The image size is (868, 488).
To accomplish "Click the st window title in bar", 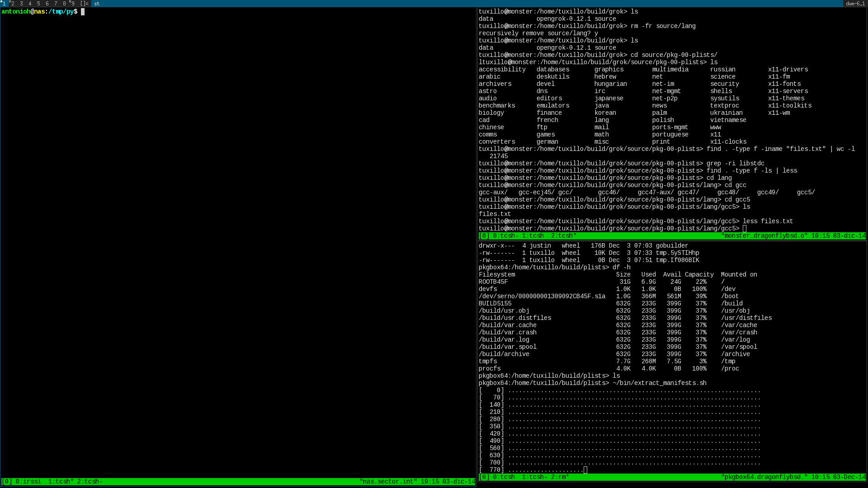I will click(97, 4).
